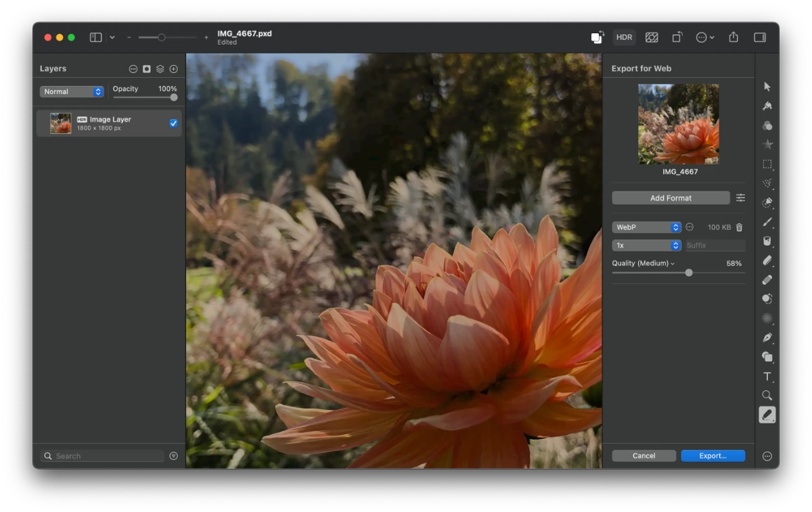Select the rectangular selection marquee tool
The width and height of the screenshot is (812, 512).
point(767,163)
